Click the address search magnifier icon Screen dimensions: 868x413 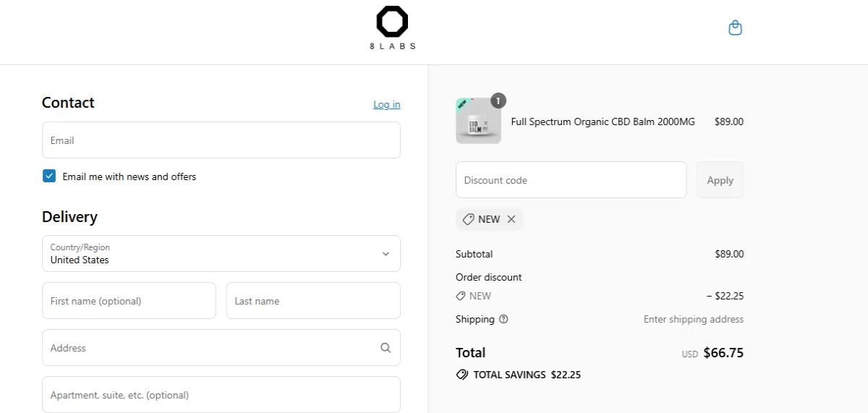[x=386, y=348]
